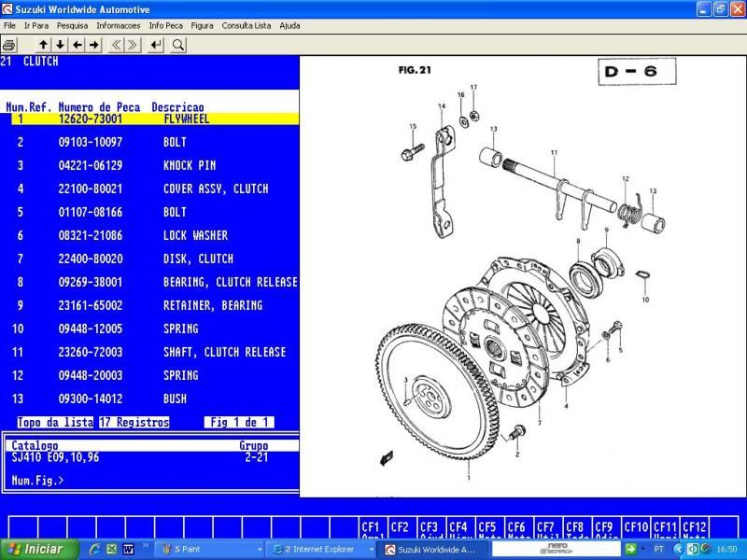Viewport: 747px width, 560px height.
Task: Open the Figura menu
Action: 202,26
